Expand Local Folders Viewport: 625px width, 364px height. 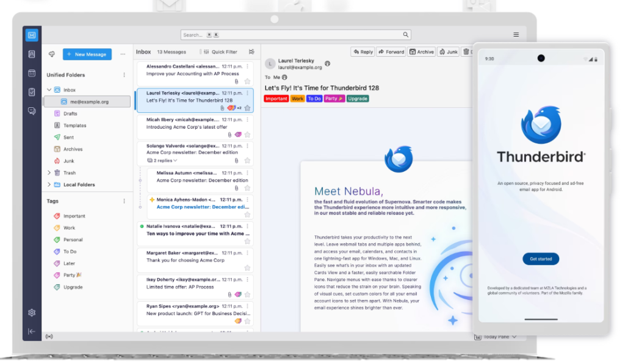(49, 185)
